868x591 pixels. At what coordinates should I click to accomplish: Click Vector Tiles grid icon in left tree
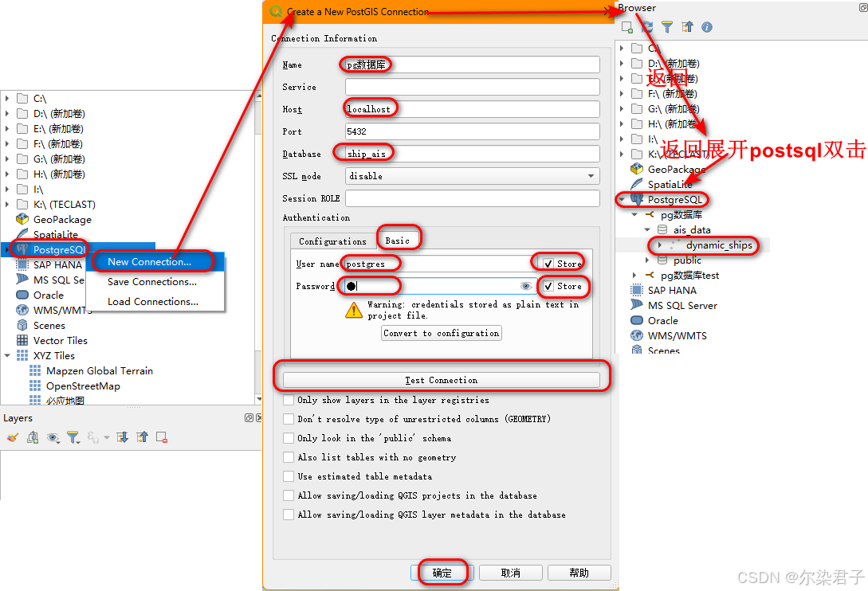point(22,340)
